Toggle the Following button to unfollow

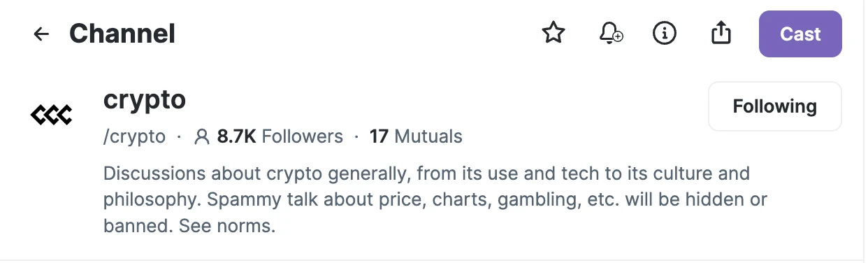coord(775,106)
